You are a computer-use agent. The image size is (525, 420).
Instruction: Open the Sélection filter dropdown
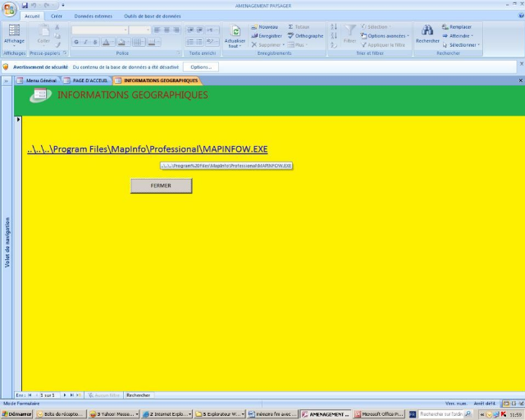(376, 27)
